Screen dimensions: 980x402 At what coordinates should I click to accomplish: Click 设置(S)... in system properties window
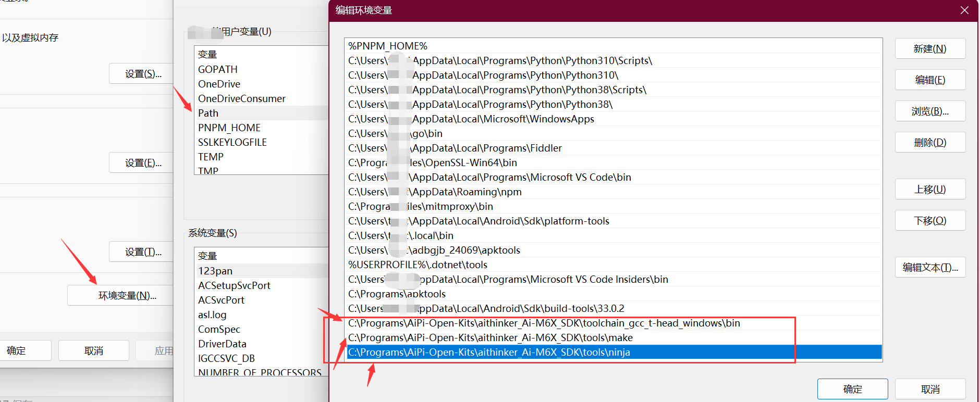point(142,73)
